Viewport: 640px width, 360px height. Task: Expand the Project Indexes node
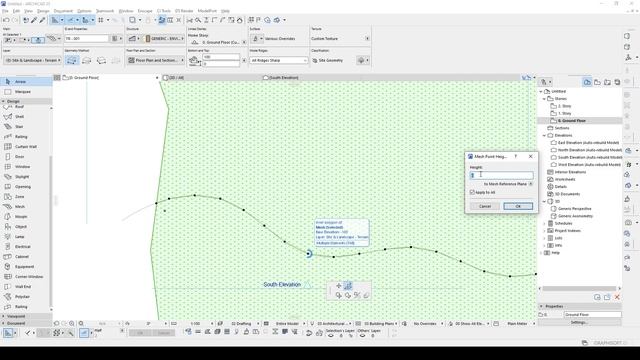544,231
